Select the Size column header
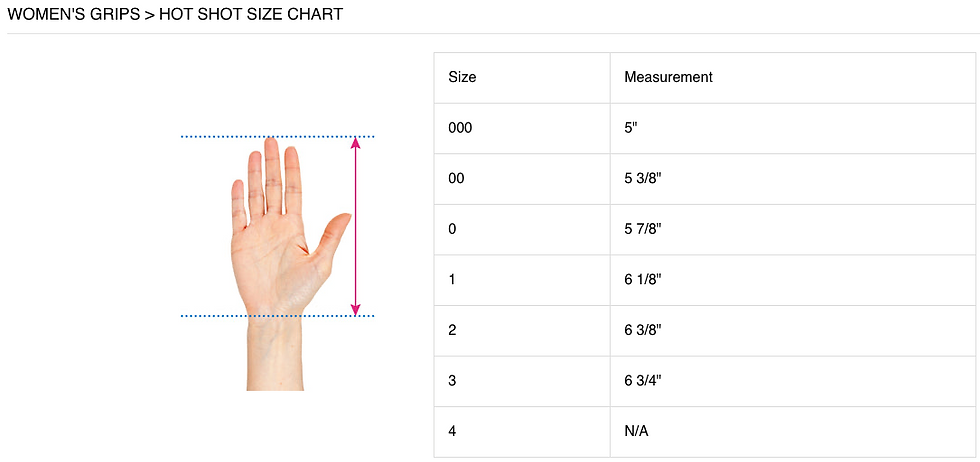This screenshot has height=462, width=980. [x=462, y=77]
